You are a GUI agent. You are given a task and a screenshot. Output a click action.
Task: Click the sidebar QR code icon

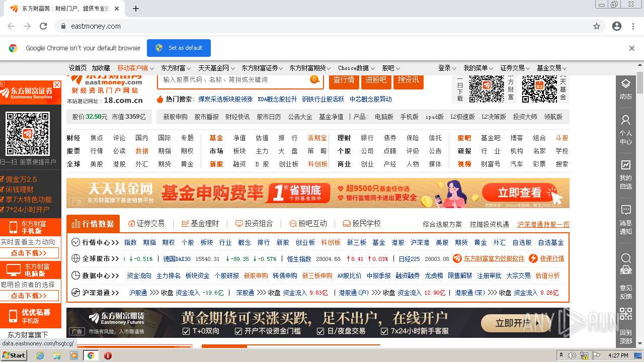tap(625, 314)
